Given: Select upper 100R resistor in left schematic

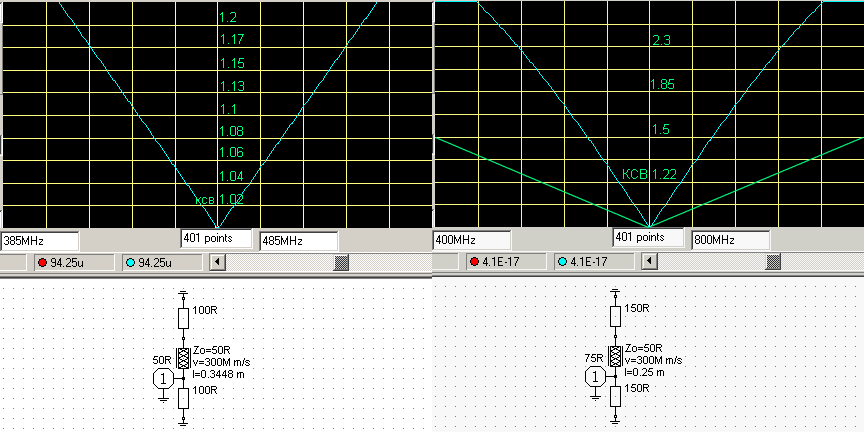Looking at the screenshot, I should pos(184,318).
